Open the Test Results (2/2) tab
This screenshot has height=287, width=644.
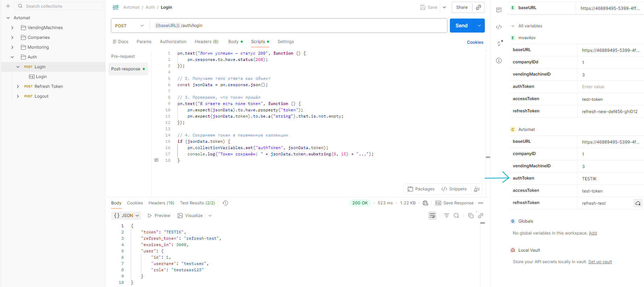(x=197, y=203)
